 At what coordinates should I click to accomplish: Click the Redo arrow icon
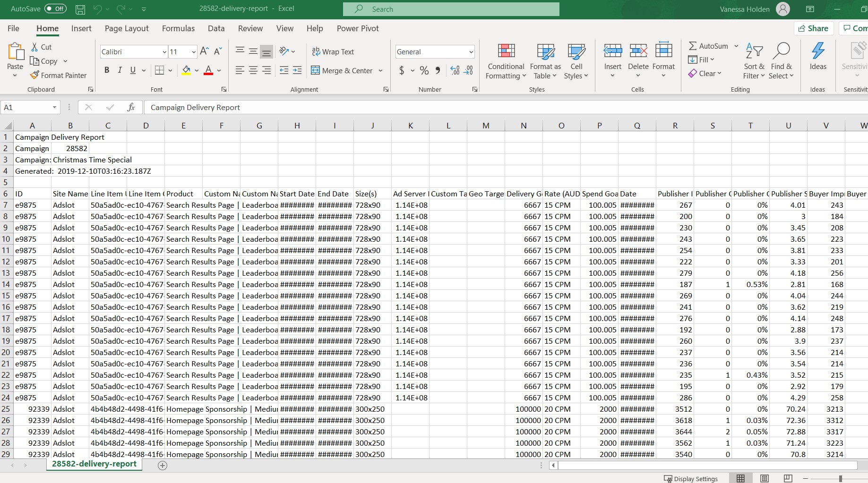point(120,9)
